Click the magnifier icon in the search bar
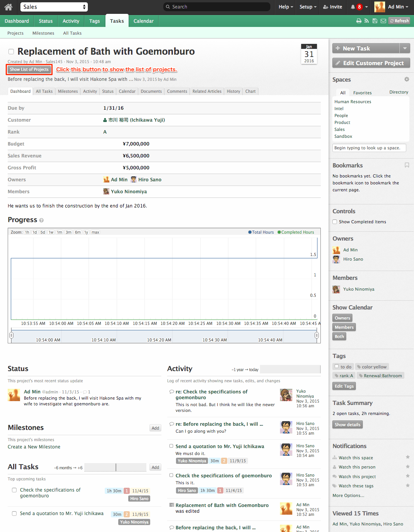Image resolution: width=414 pixels, height=532 pixels. [168, 7]
